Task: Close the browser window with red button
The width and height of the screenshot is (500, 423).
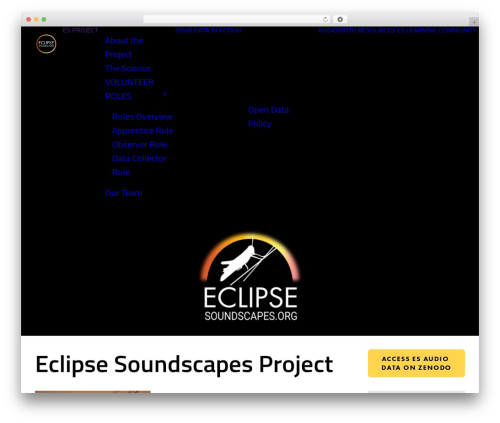Action: pyautogui.click(x=29, y=19)
